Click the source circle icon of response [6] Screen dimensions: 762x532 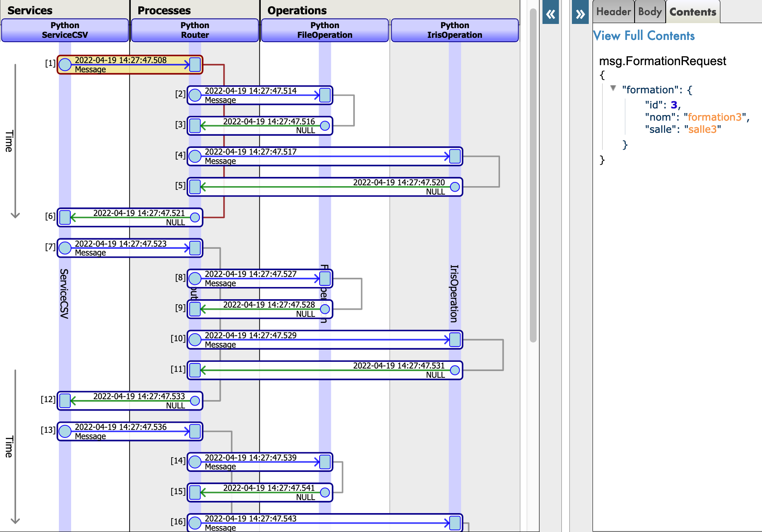(x=195, y=218)
